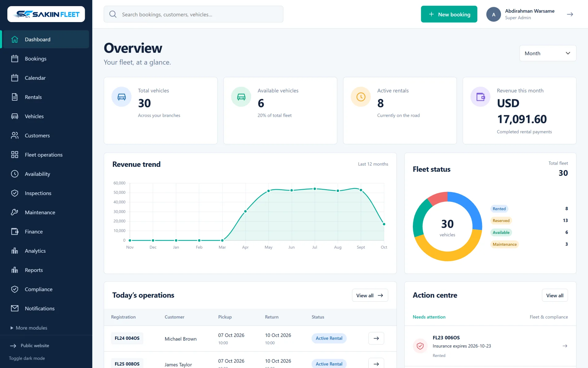
Task: Open Dashboard home icon in sidebar
Action: pos(15,39)
